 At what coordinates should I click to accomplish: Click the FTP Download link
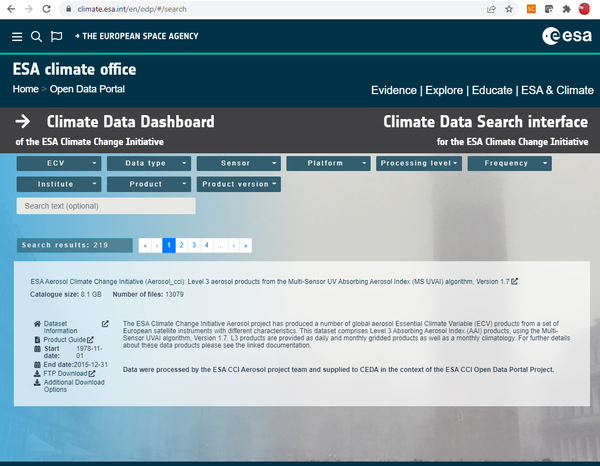[x=65, y=373]
